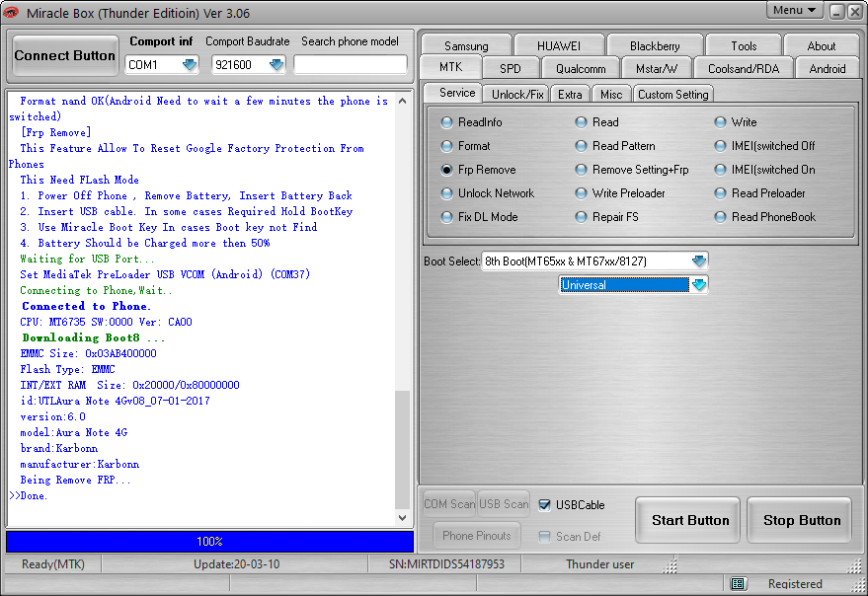Screen dimensions: 868x596
Task: Uncheck the USBCable checkbox
Action: [x=545, y=504]
